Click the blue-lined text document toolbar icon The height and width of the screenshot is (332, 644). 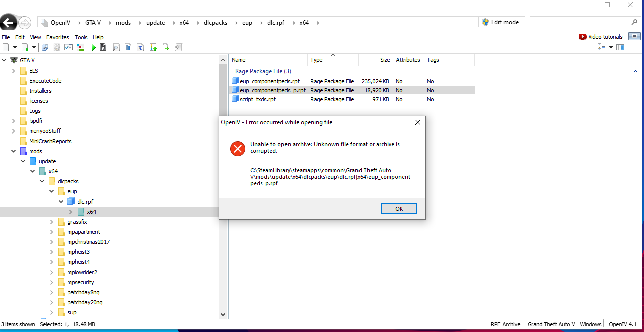click(x=128, y=47)
